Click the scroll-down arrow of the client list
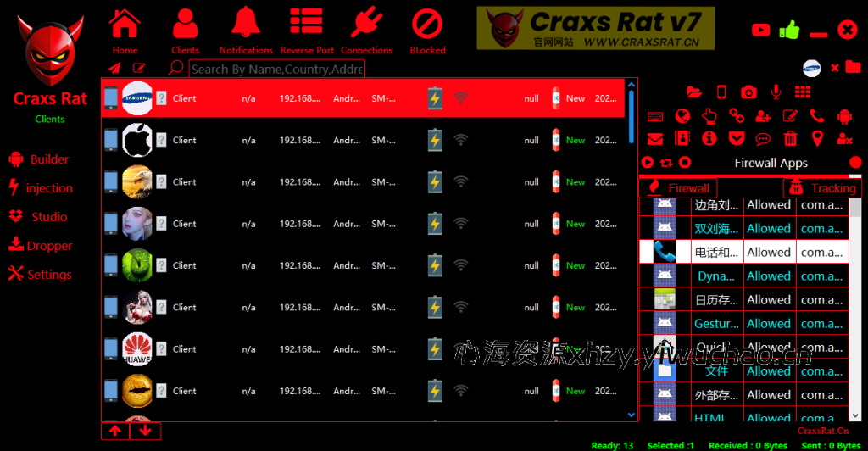The height and width of the screenshot is (451, 868). (x=631, y=415)
